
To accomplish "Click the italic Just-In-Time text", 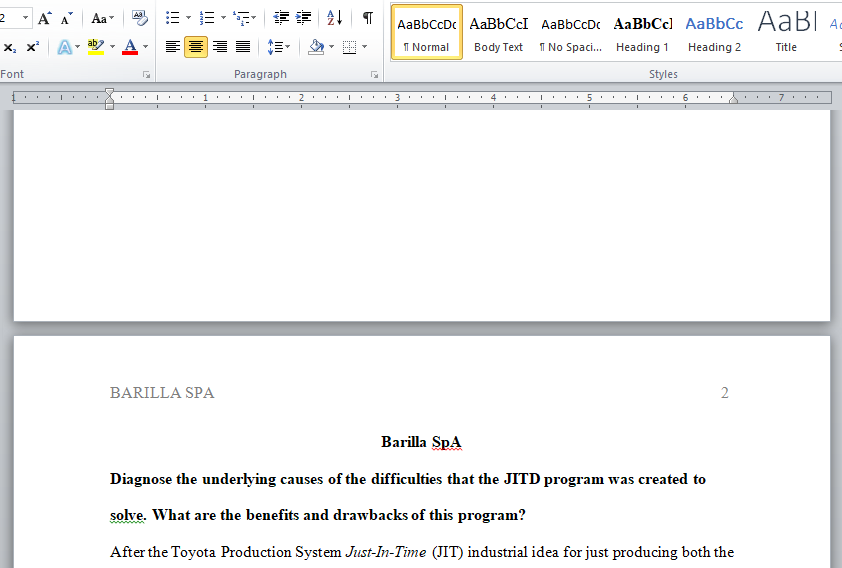I will 386,552.
